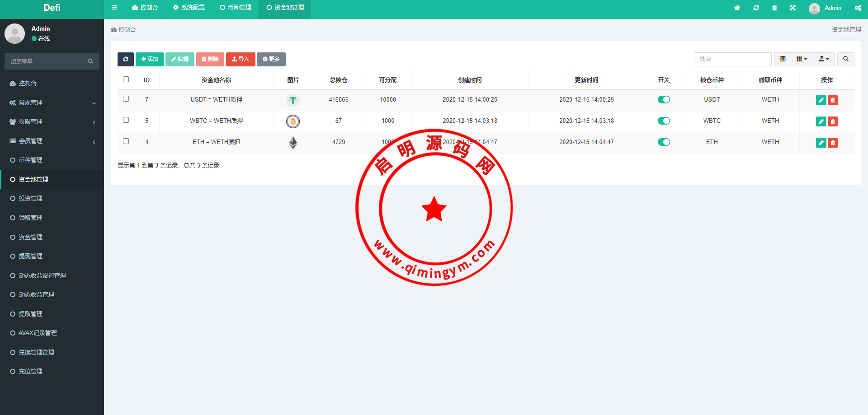Click the table search input field
The image size is (868, 415).
pos(732,59)
